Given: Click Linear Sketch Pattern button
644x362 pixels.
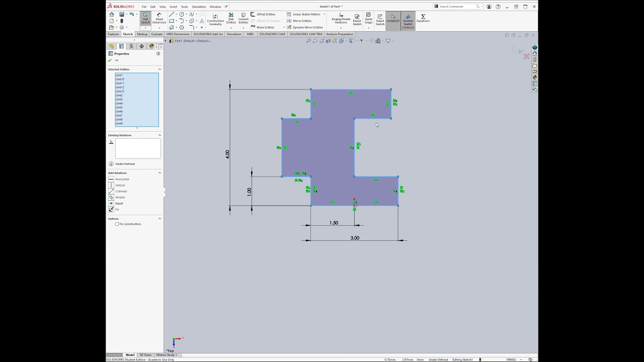Looking at the screenshot, I should pyautogui.click(x=303, y=15).
